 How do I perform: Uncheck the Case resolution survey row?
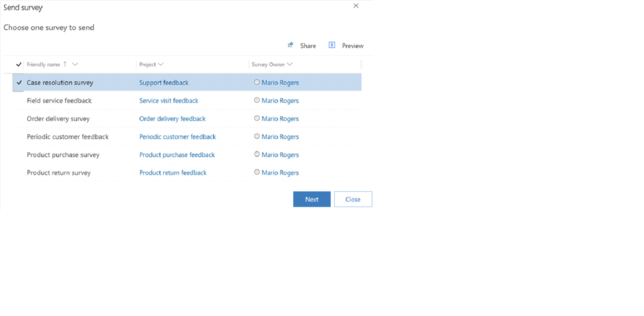[x=19, y=83]
